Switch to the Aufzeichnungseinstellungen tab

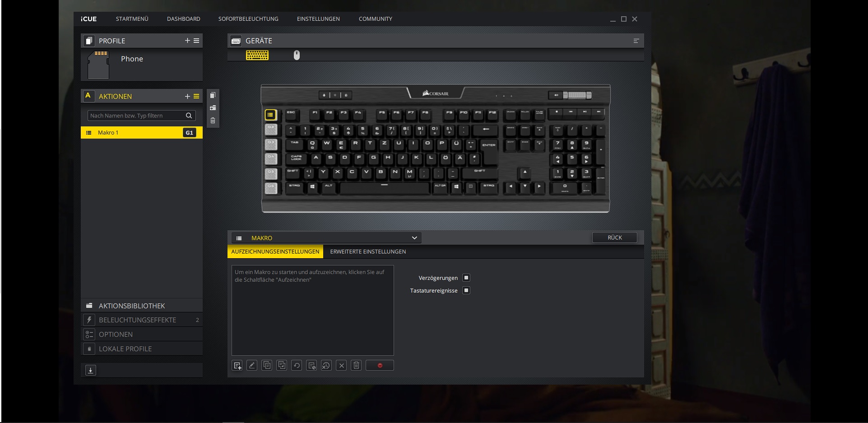pyautogui.click(x=275, y=251)
